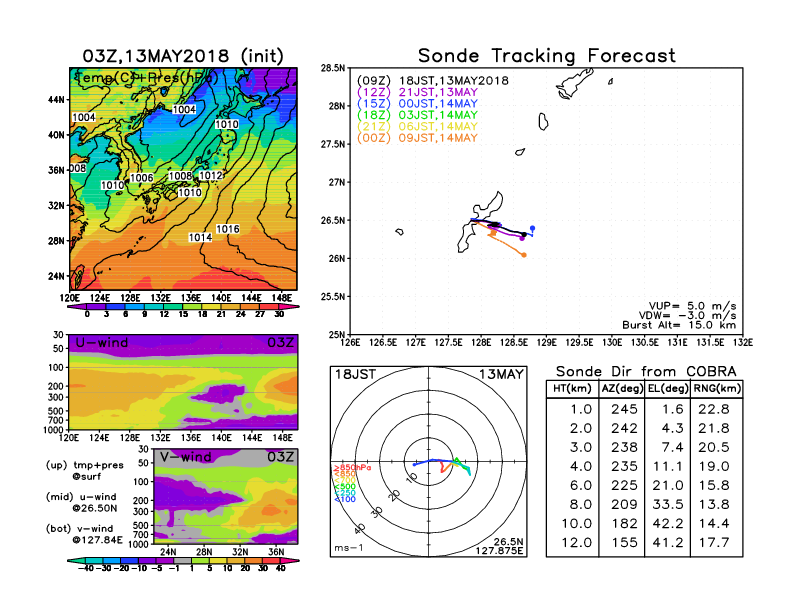This screenshot has height=612, width=792.
Task: Click the "127.875E" coordinate on the hodograph
Action: pos(499,551)
